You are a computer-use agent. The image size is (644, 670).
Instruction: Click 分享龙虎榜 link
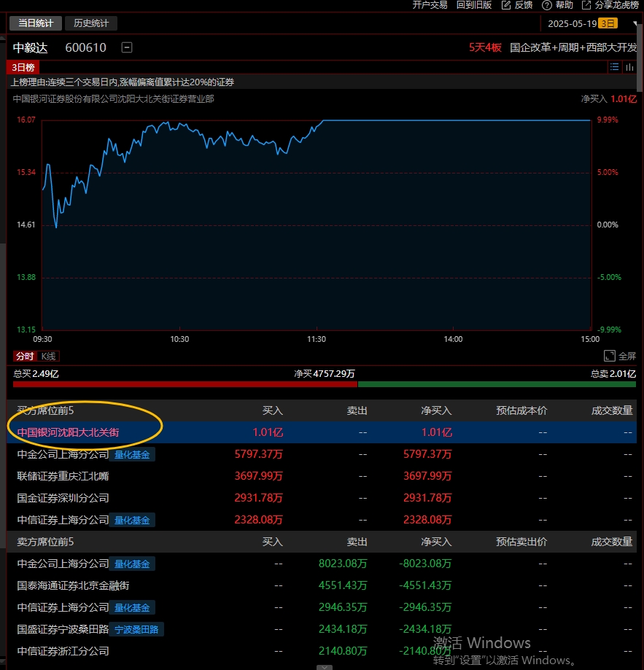(617, 5)
